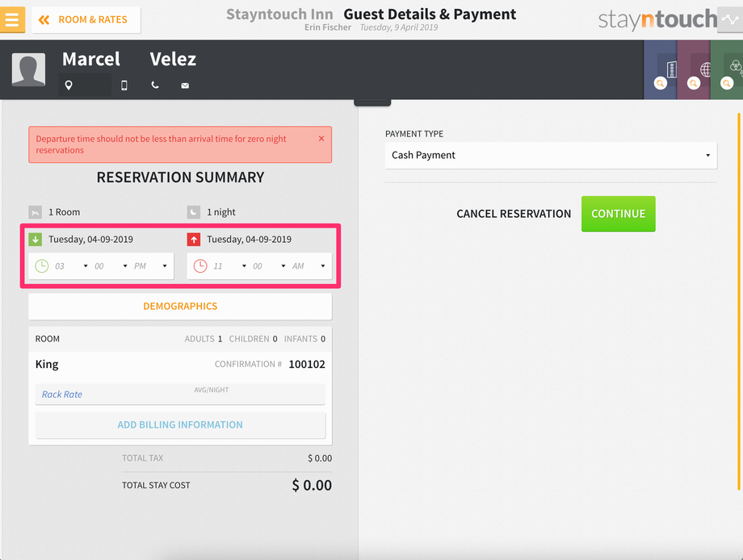This screenshot has height=560, width=743.
Task: Click the orange vertical scrollbar
Action: (x=739, y=302)
